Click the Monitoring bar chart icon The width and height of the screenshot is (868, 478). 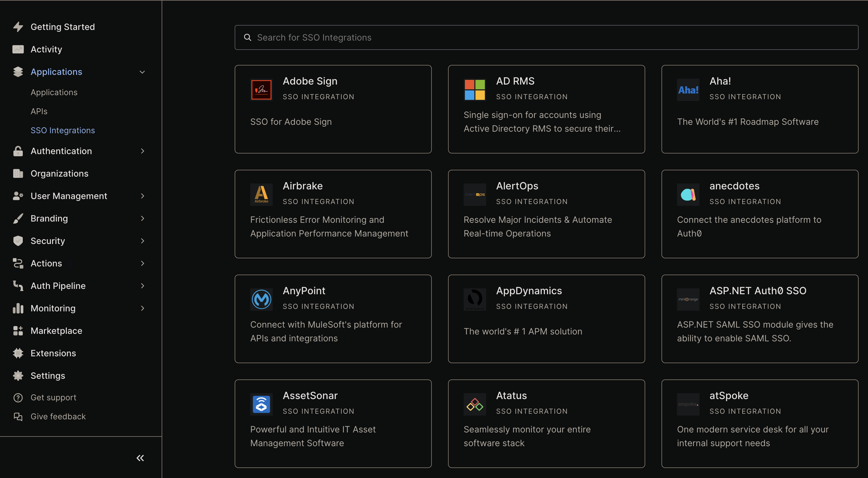pyautogui.click(x=18, y=308)
